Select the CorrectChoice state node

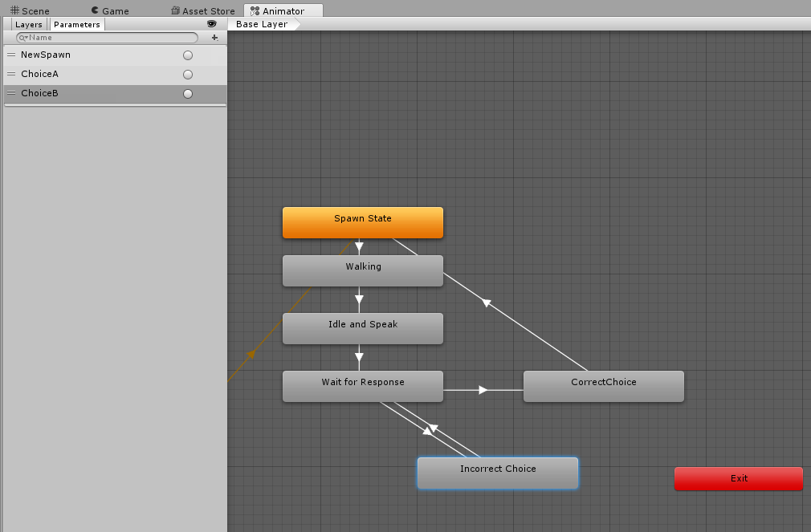tap(604, 387)
